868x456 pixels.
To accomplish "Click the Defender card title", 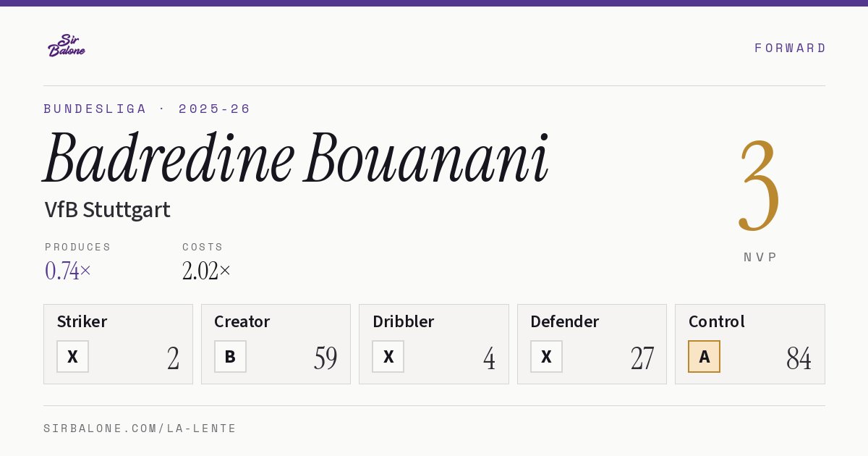I will click(x=565, y=321).
